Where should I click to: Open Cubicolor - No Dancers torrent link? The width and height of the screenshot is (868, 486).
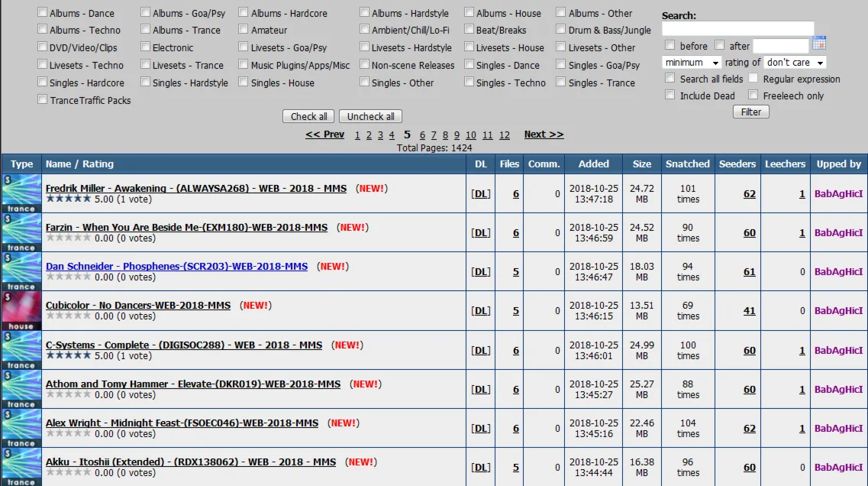[x=138, y=305]
